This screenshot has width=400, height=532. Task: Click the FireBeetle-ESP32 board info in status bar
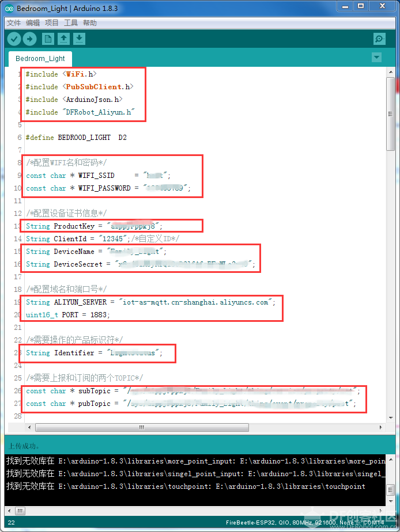304,523
